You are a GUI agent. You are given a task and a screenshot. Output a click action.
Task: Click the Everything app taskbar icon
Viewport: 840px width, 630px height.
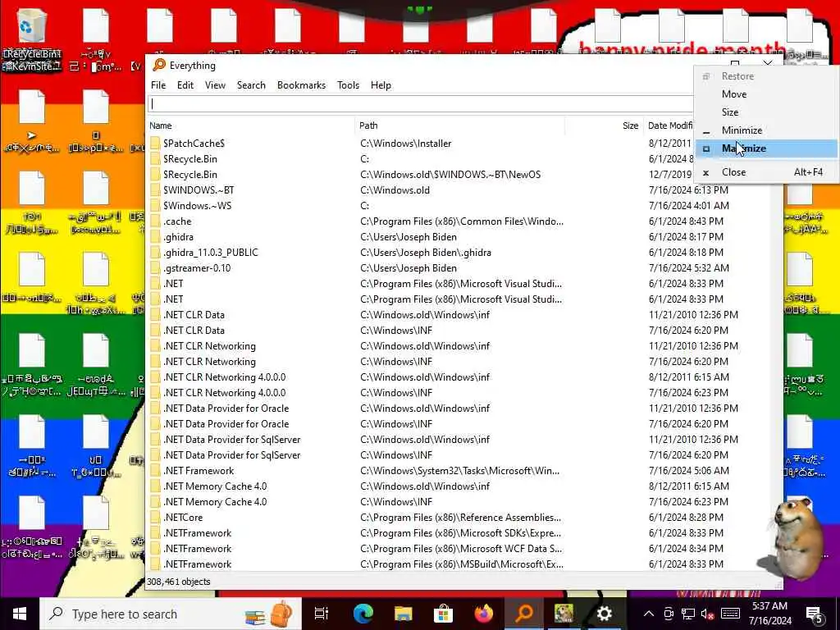click(524, 614)
